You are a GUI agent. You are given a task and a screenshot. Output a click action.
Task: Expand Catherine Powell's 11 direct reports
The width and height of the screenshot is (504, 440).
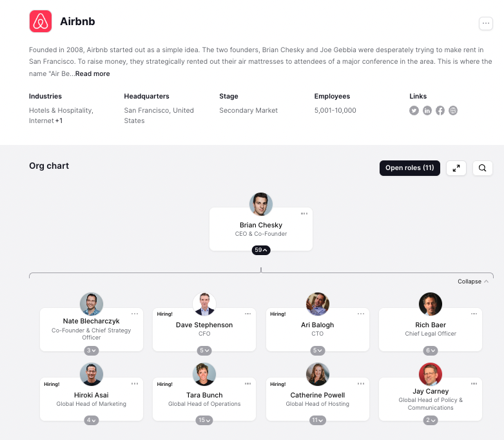click(318, 420)
